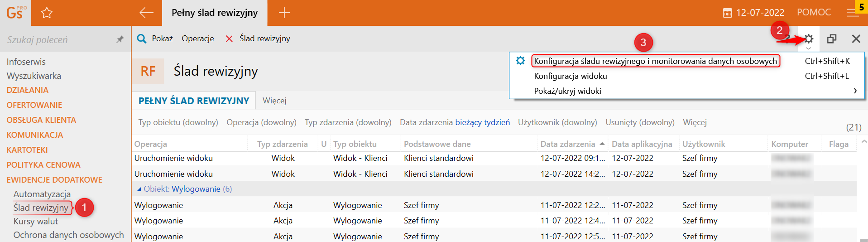Open Usunięty (dowolny) filter
The image size is (868, 242).
640,122
